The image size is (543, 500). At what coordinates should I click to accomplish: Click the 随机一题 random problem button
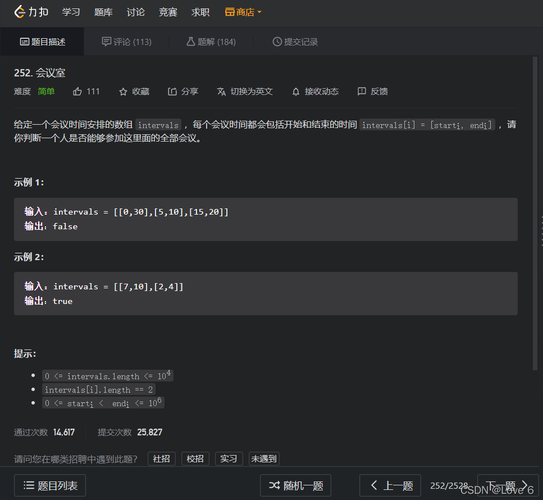pos(296,485)
